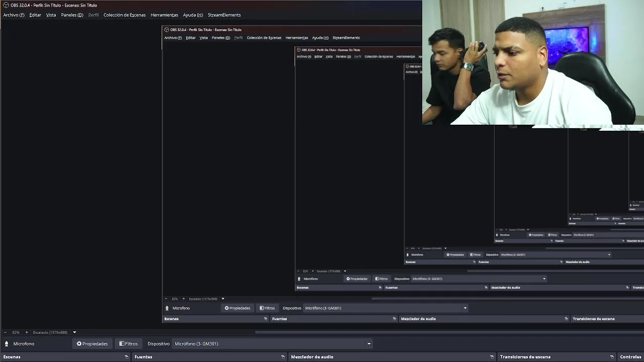This screenshot has width=644, height=362.
Task: Click the main Dispositivo dropdown arrow
Action: (369, 344)
